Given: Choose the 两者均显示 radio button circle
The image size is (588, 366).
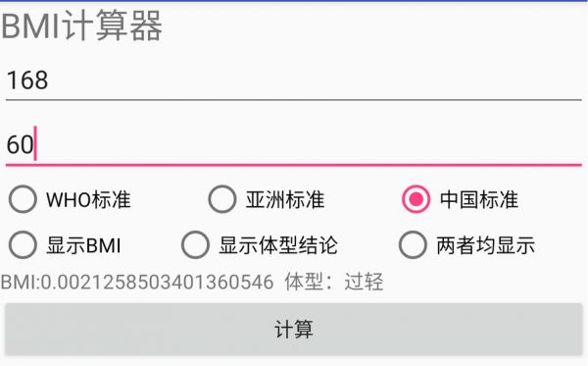Looking at the screenshot, I should click(x=413, y=245).
